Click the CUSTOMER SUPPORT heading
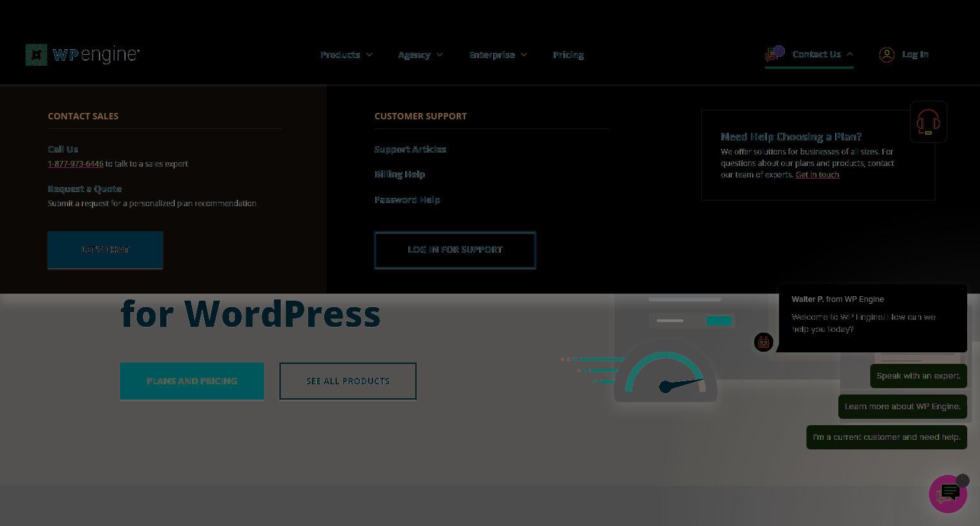 (x=420, y=116)
